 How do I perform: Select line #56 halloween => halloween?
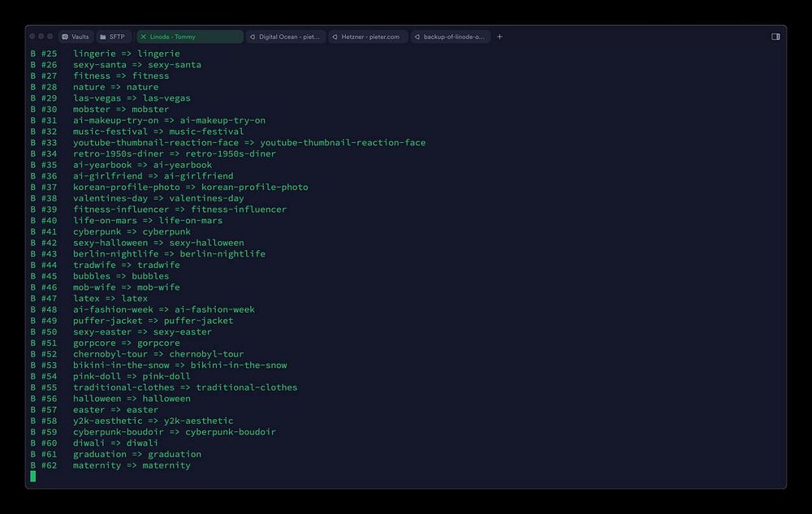[110, 399]
